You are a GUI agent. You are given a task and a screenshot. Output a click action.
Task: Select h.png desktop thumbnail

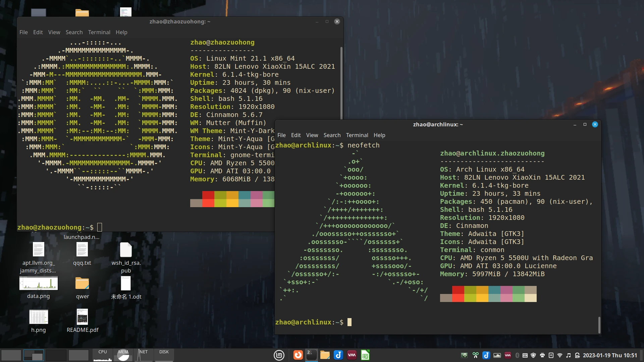[39, 321]
